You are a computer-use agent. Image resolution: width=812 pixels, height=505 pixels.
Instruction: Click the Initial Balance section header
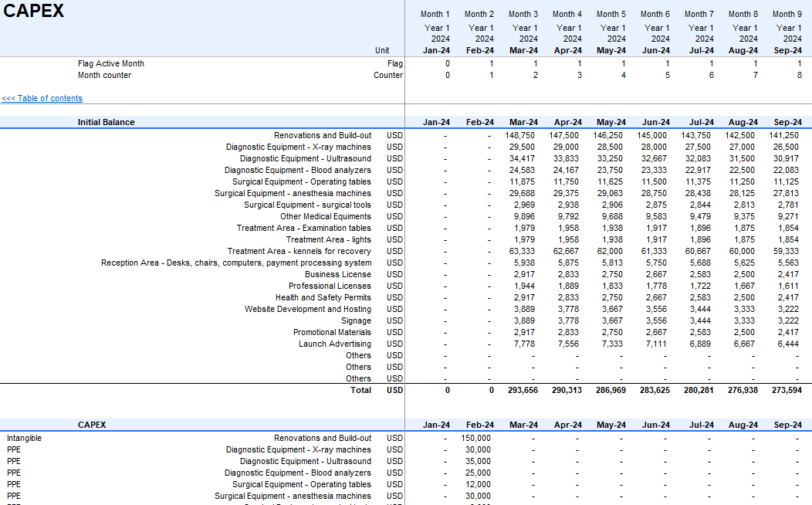[x=106, y=122]
